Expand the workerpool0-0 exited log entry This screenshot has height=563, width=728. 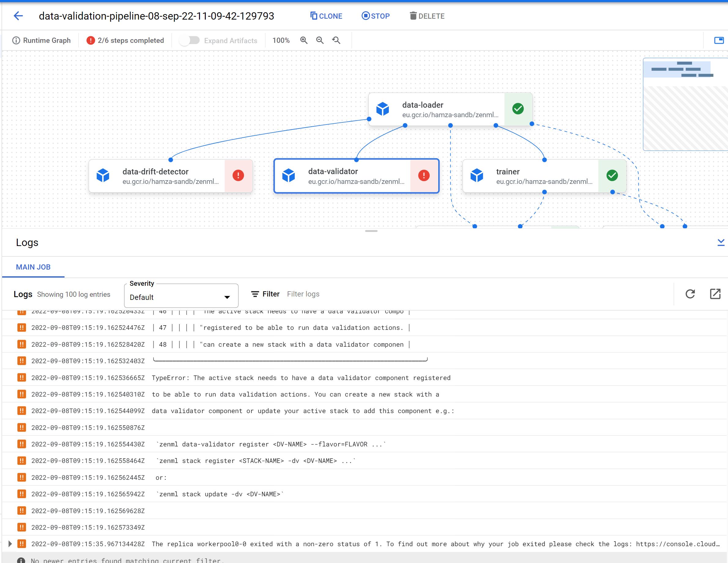point(10,544)
